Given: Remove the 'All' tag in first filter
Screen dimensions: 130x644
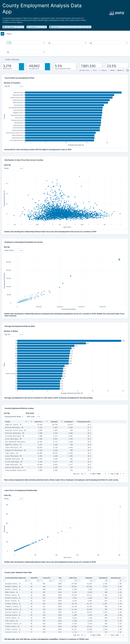Looking at the screenshot, I should (x=8, y=43).
